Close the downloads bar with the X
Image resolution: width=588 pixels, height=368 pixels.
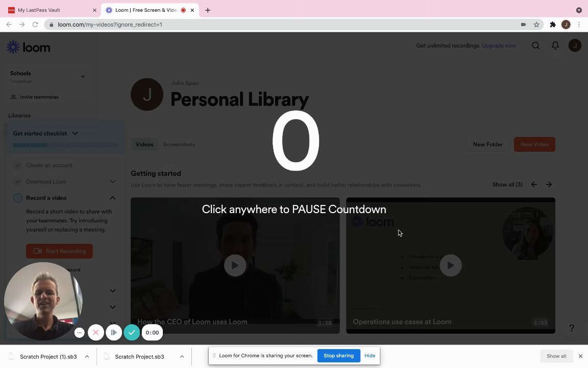click(x=580, y=356)
